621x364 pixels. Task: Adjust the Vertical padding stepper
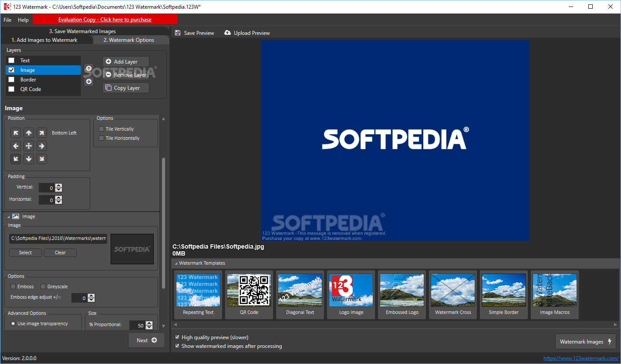pos(59,188)
